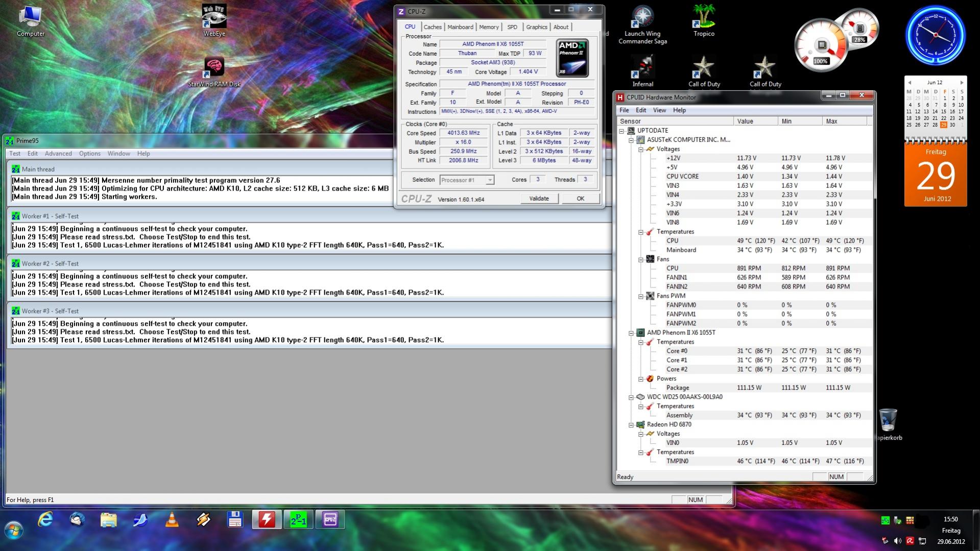Select the Infernal desktop shortcut
This screenshot has height=551, width=980.
[642, 71]
